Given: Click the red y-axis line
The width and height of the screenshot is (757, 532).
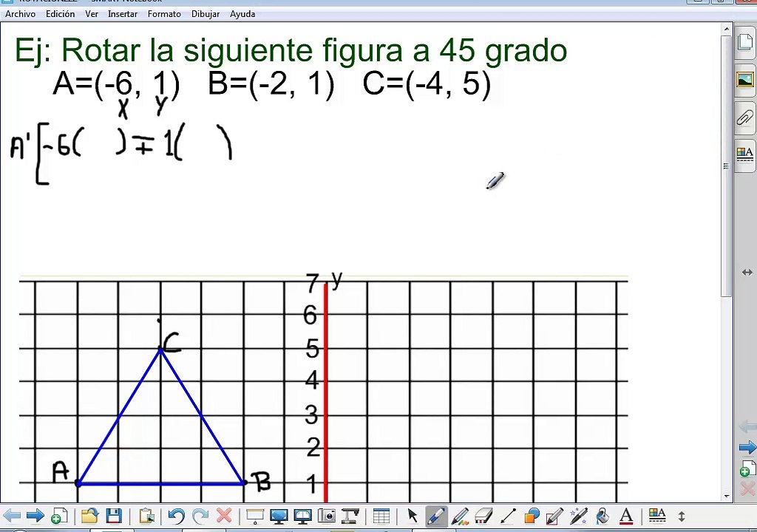Looking at the screenshot, I should (326, 392).
